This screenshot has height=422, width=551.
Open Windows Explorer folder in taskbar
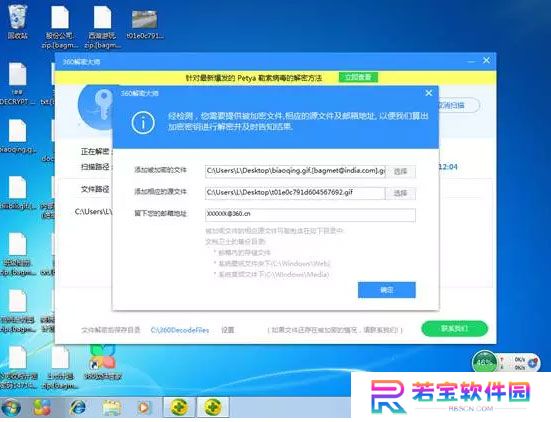[111, 408]
